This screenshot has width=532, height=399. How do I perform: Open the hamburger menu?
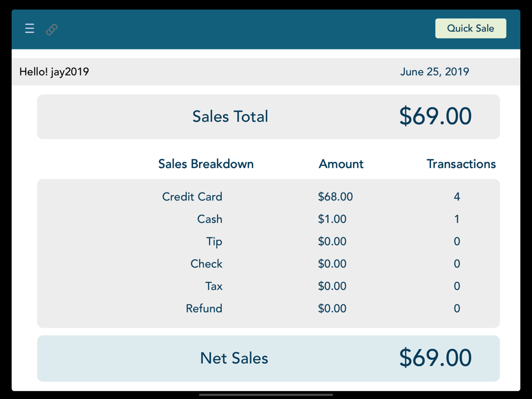[30, 29]
